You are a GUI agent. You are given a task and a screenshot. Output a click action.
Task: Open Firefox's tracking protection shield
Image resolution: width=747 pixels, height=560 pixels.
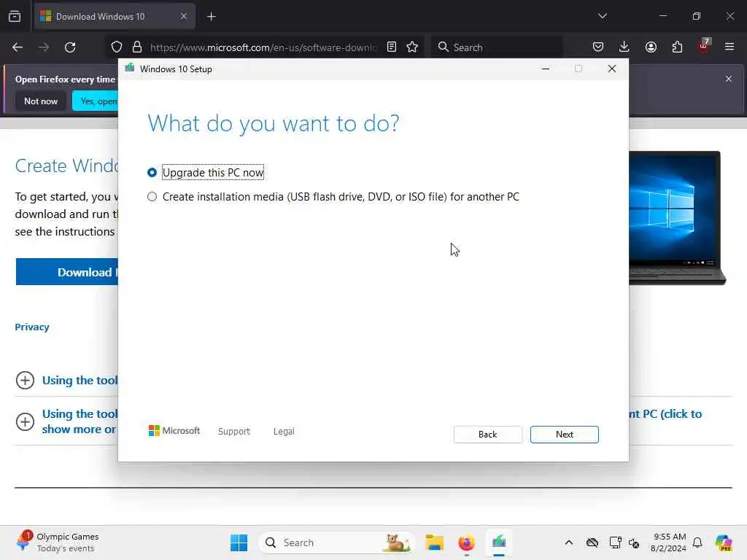click(116, 47)
